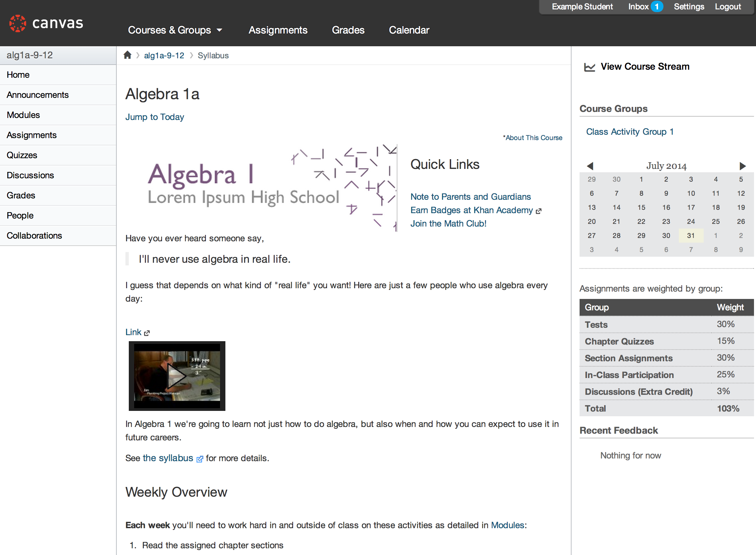Click Logout
Viewport: 756px width, 555px height.
tap(728, 7)
